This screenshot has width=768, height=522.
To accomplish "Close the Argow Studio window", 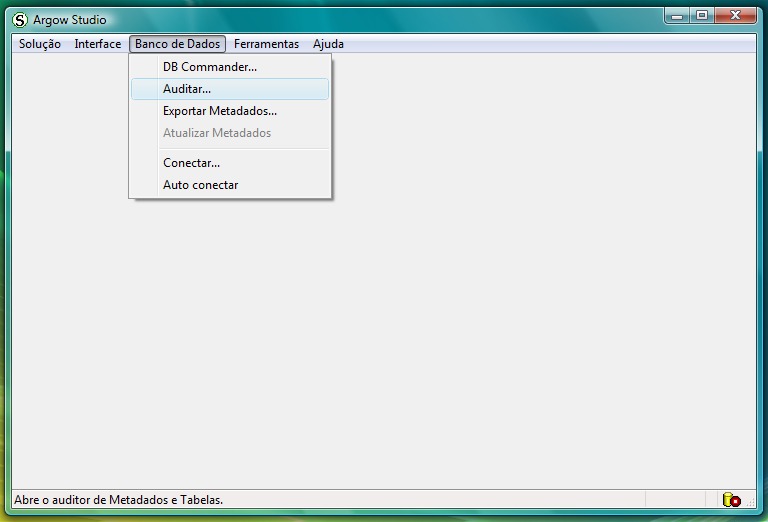I will [x=735, y=16].
